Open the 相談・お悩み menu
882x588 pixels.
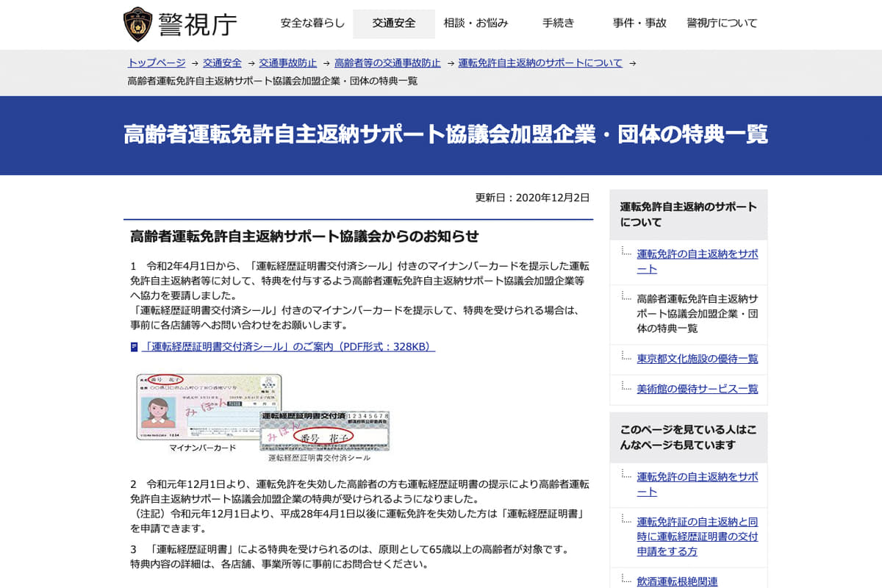[x=476, y=23]
